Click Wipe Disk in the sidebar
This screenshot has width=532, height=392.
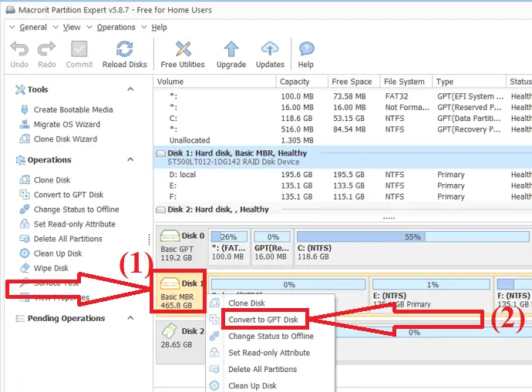click(51, 268)
